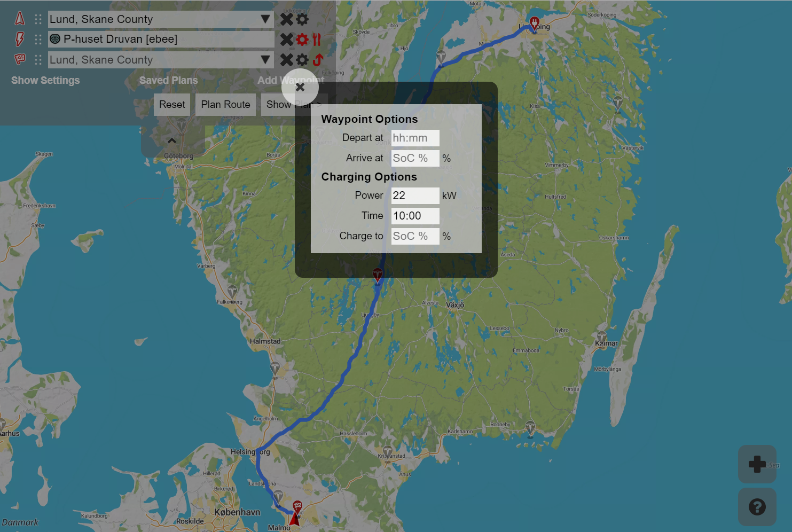Open the help question mark button
The width and height of the screenshot is (792, 532).
757,507
